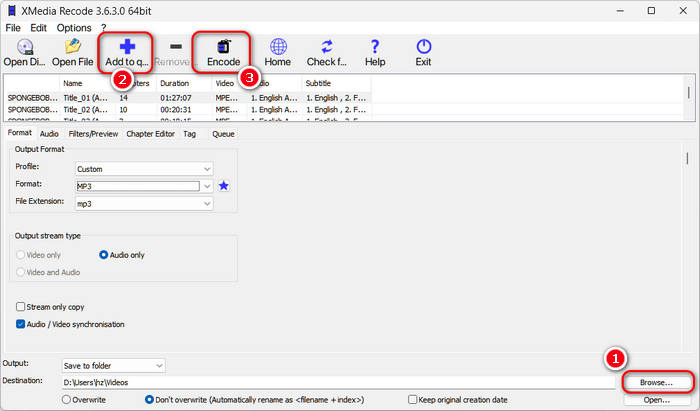Click the blue star favorite icon
Screen dimensions: 700x411
[224, 186]
